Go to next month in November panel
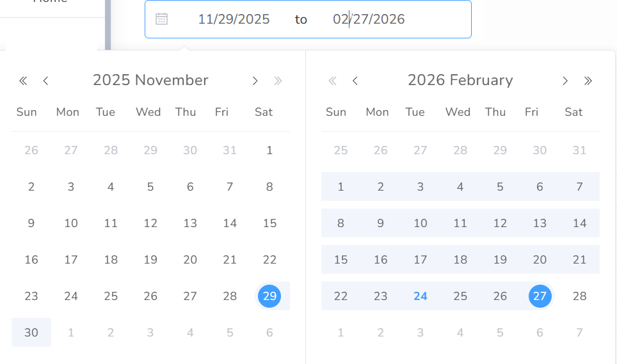This screenshot has width=617, height=364. coord(255,81)
